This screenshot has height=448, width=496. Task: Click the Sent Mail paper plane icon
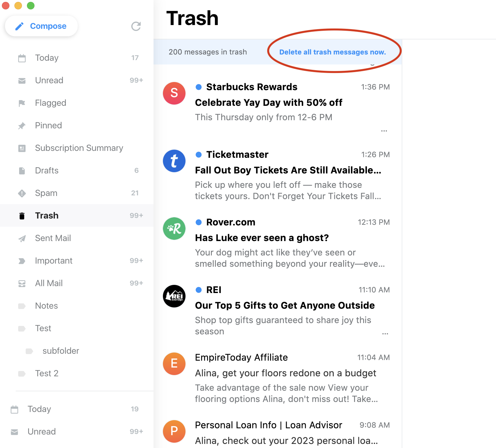[x=22, y=239]
